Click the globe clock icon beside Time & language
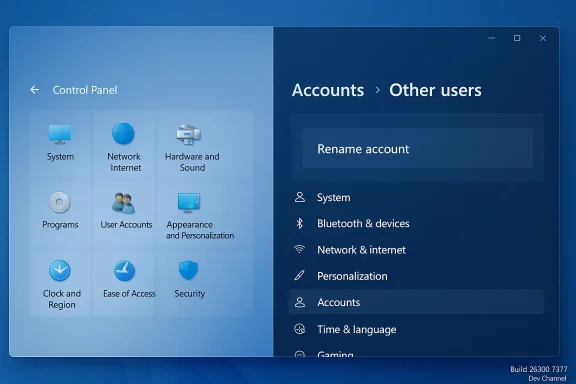The image size is (576, 384). [300, 329]
